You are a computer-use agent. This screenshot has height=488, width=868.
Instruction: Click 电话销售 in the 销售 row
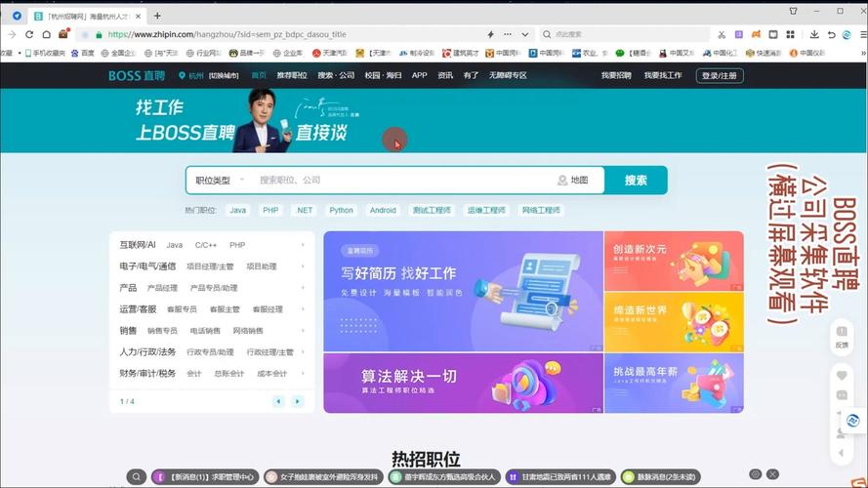coord(205,331)
